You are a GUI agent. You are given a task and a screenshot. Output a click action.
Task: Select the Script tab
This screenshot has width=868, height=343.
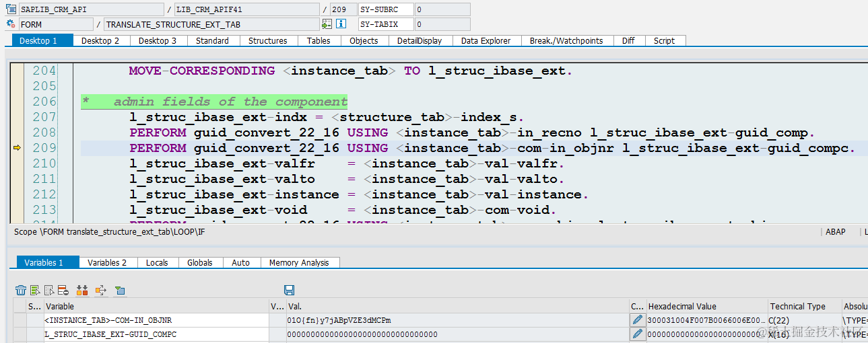pyautogui.click(x=664, y=40)
